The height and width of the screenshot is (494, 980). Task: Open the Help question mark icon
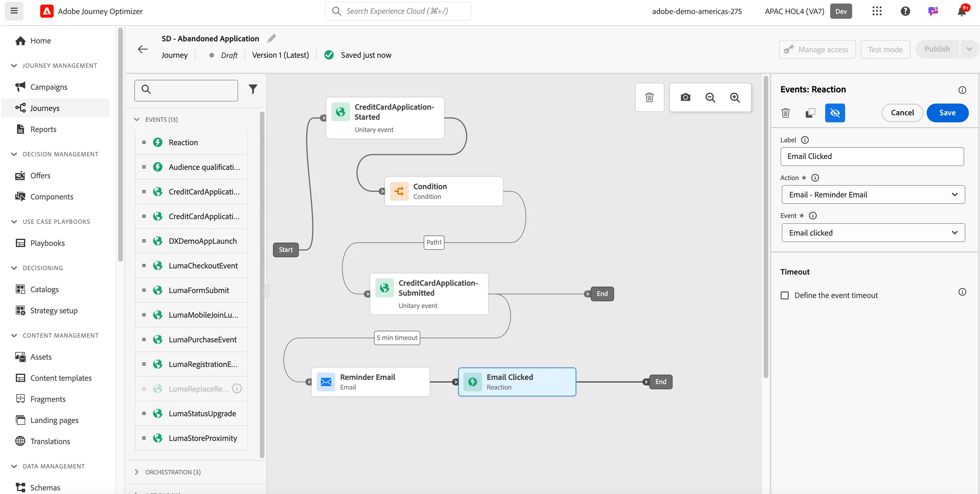[x=905, y=11]
